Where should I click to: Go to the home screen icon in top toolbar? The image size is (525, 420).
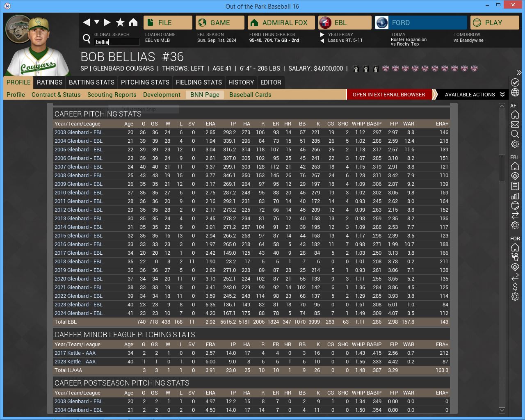coord(133,23)
